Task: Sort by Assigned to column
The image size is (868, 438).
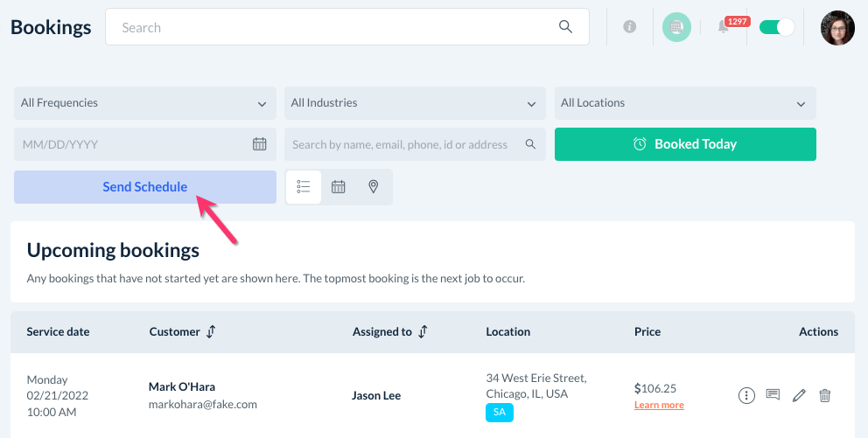Action: 423,332
